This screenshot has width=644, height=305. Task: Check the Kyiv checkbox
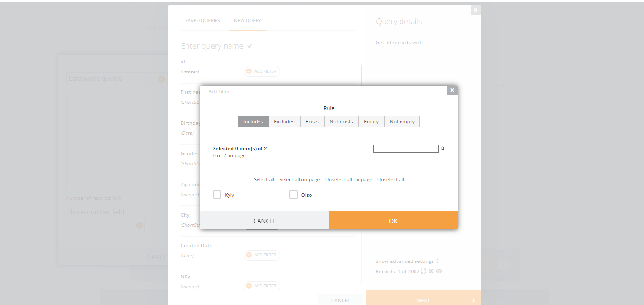(x=217, y=195)
